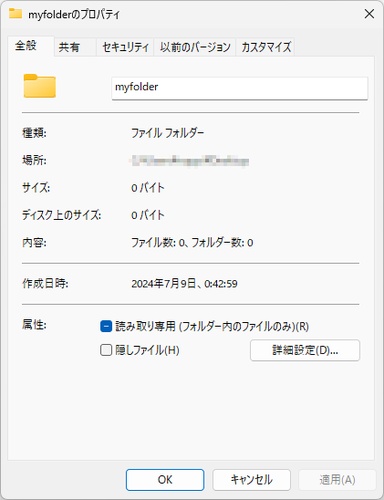Click the myfolder name input field
Image resolution: width=384 pixels, height=500 pixels.
pos(240,88)
